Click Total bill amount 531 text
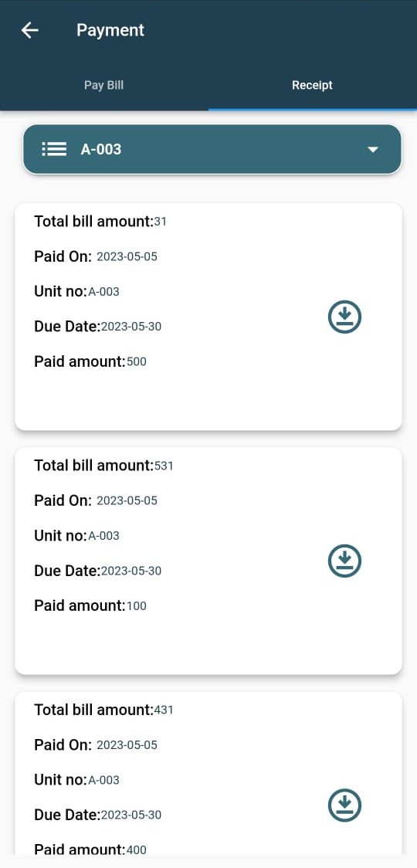 [x=103, y=466]
